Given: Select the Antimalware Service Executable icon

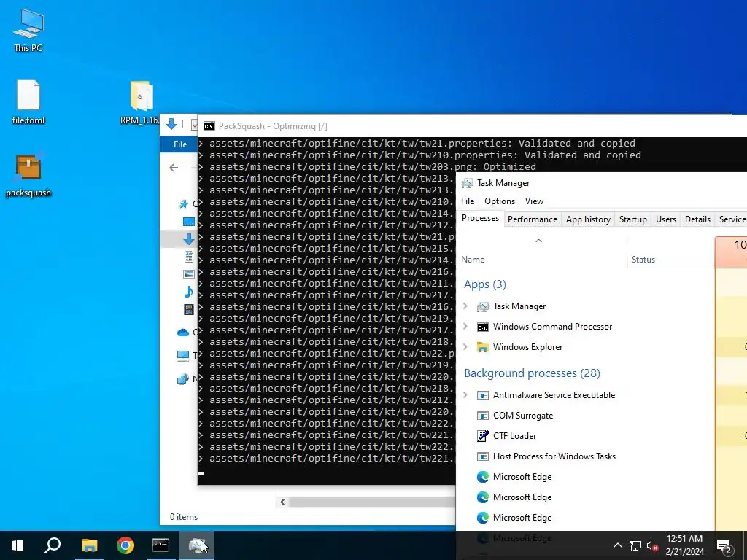Looking at the screenshot, I should pos(483,395).
